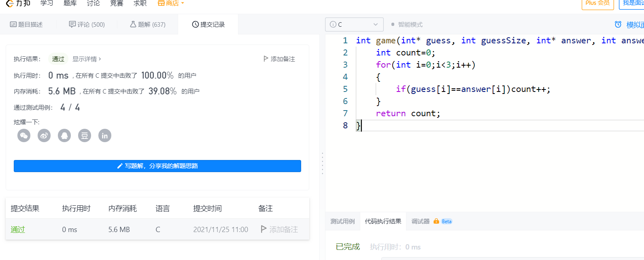Click the info icon in language selector
The width and height of the screenshot is (644, 260).
(333, 24)
